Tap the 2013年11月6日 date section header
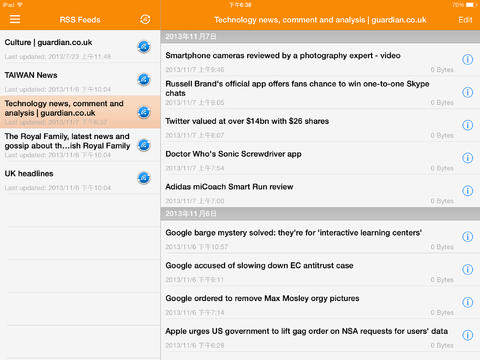480x360 pixels. (x=320, y=214)
